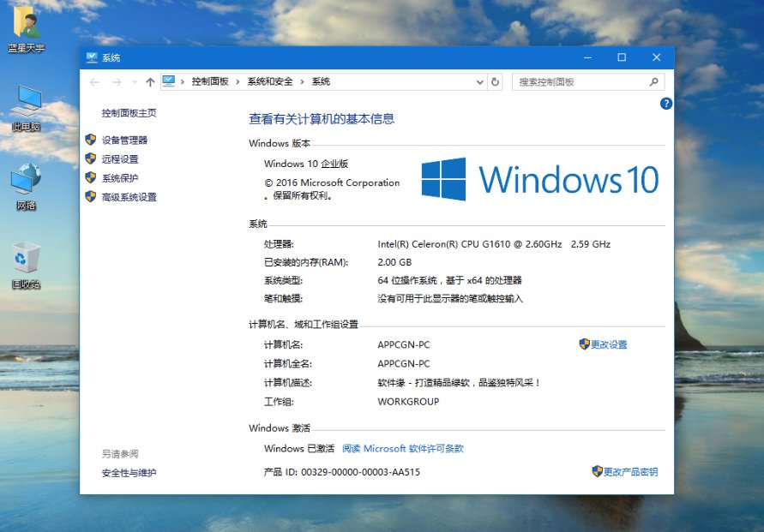This screenshot has width=764, height=532.
Task: Open 阅读 Microsoft 软件许可条款 link
Action: pyautogui.click(x=403, y=447)
